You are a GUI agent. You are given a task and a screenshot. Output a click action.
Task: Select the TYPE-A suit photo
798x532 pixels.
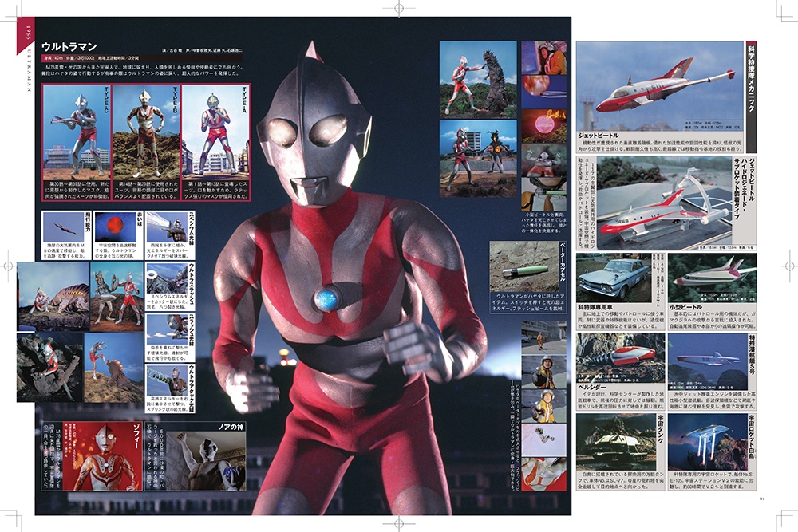215,132
